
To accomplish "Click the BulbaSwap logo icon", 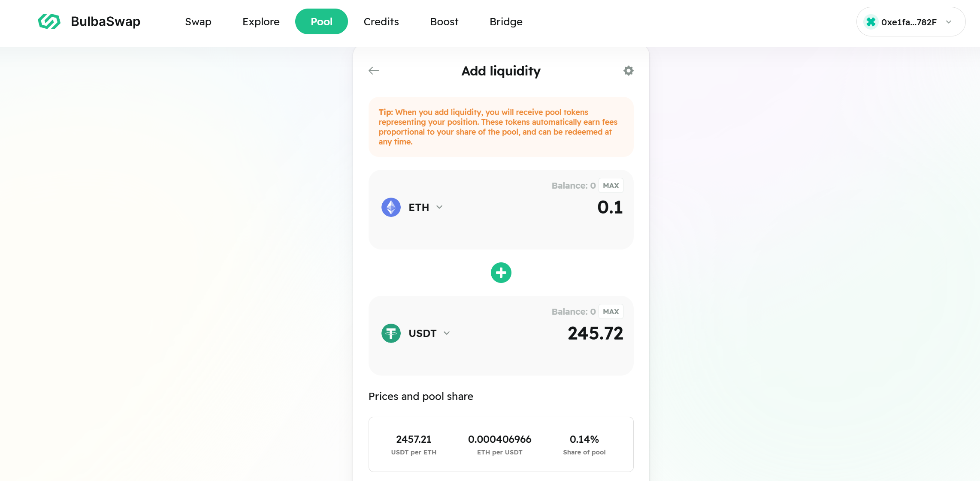I will (x=49, y=21).
